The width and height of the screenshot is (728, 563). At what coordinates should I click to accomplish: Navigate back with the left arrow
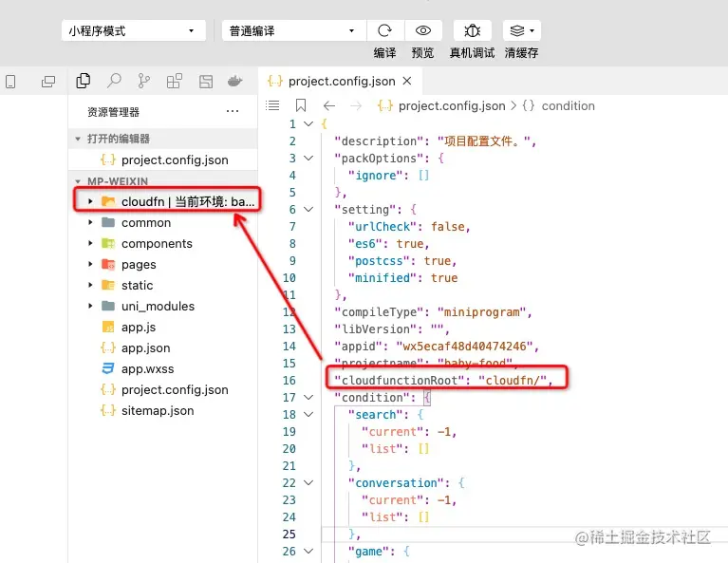tap(329, 106)
